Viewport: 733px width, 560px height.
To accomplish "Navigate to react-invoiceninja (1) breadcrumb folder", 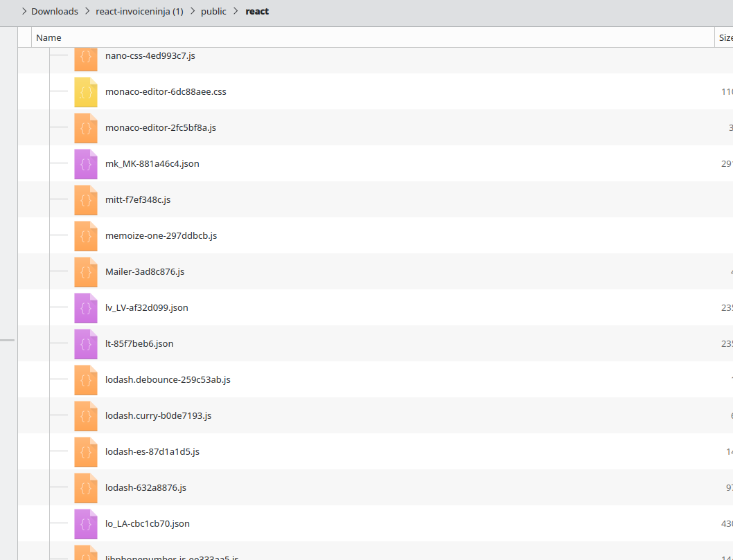I will [139, 11].
